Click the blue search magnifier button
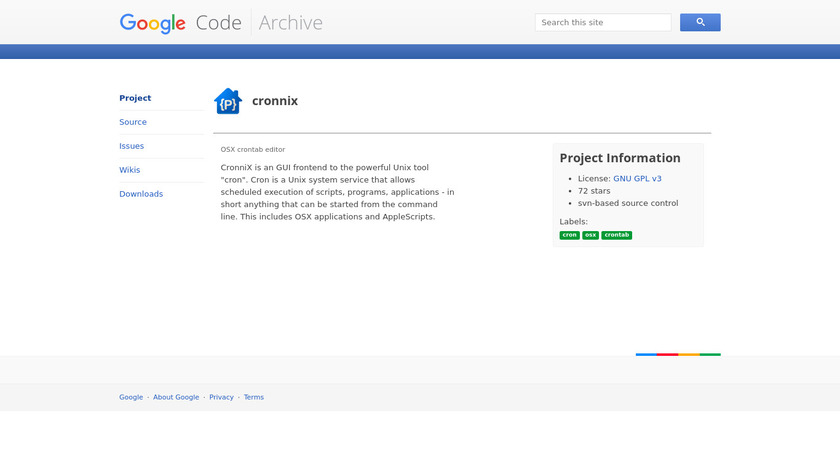 click(x=700, y=22)
